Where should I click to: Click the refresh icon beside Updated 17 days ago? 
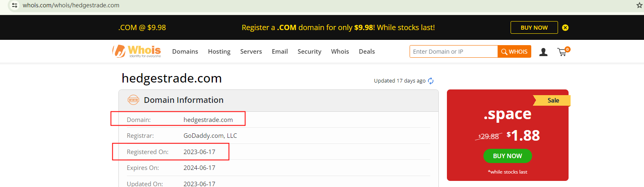(x=431, y=81)
